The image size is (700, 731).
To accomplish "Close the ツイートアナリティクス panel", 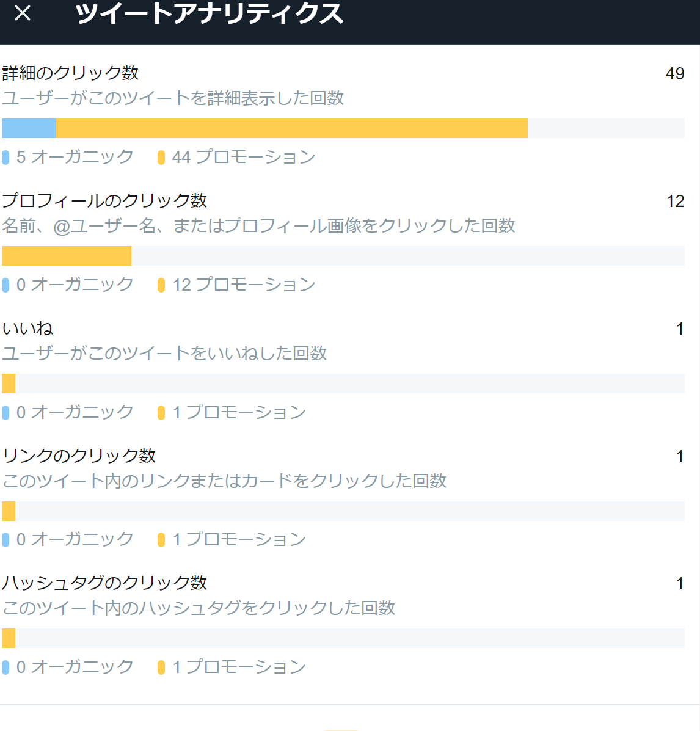I will click(23, 13).
